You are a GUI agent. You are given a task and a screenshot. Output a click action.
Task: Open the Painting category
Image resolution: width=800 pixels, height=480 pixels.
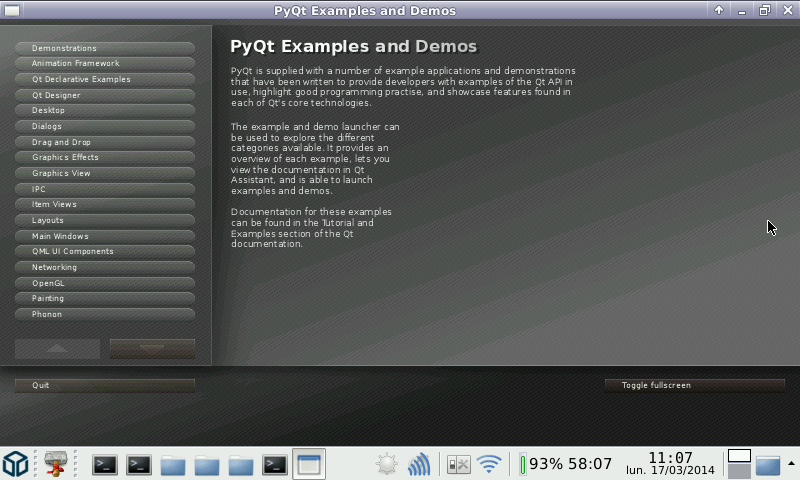(x=105, y=298)
